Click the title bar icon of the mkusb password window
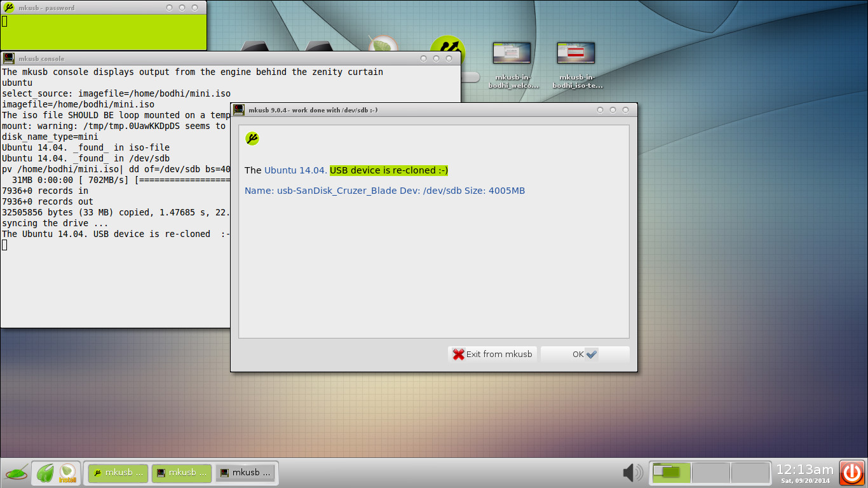 [x=9, y=8]
